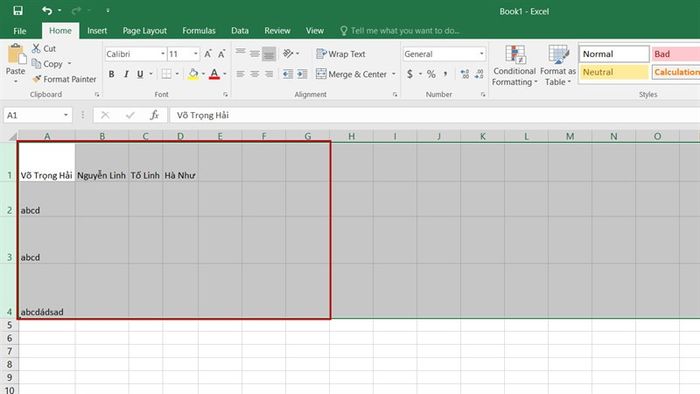Select the Format Painter brush
The image size is (700, 394).
[x=37, y=79]
